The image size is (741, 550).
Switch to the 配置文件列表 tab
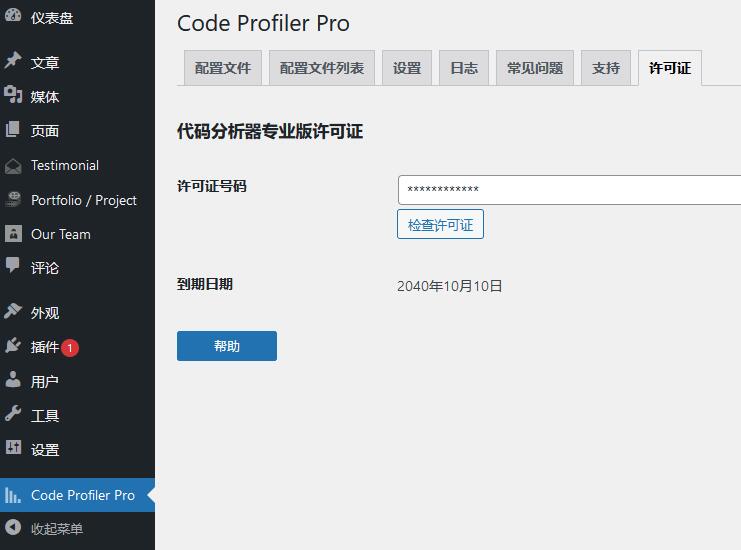click(322, 68)
